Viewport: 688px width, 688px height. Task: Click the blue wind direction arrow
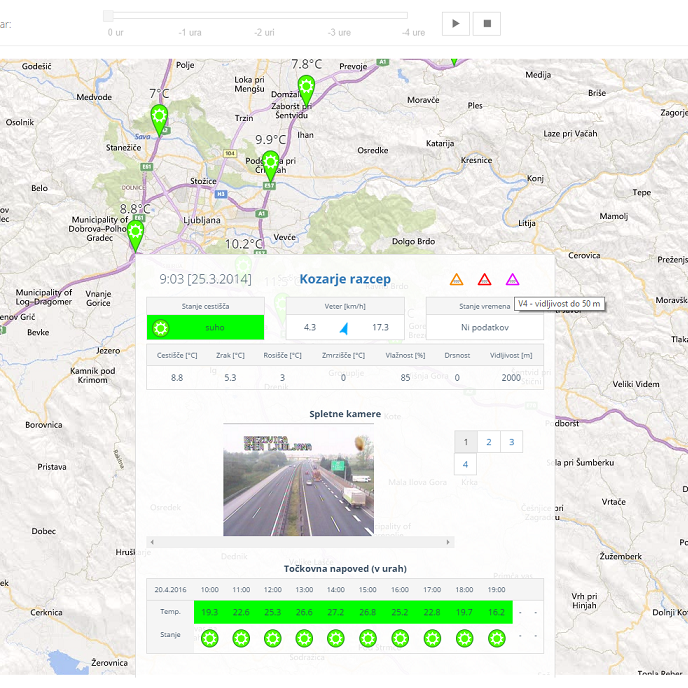[344, 328]
